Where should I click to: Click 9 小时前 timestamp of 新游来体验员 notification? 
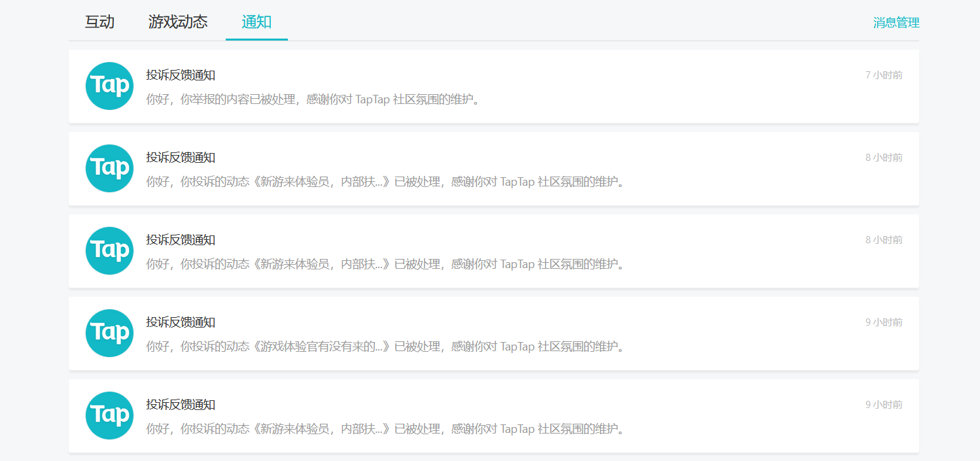click(884, 405)
